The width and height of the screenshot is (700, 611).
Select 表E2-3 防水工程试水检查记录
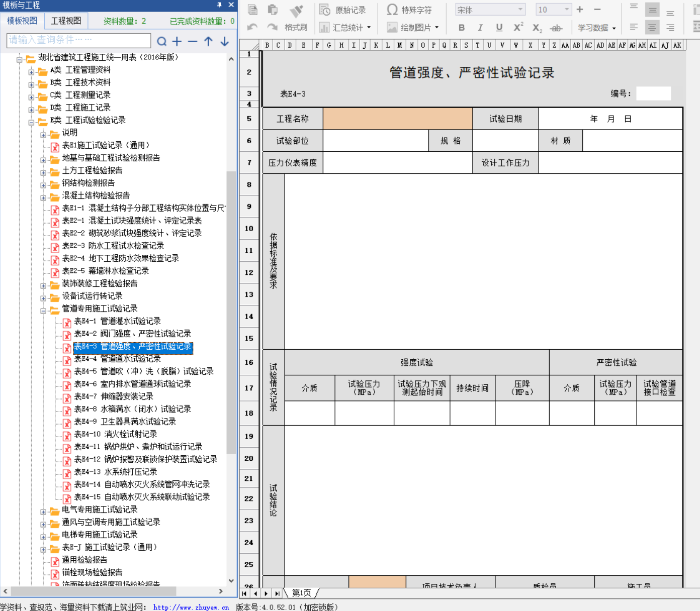pos(113,246)
